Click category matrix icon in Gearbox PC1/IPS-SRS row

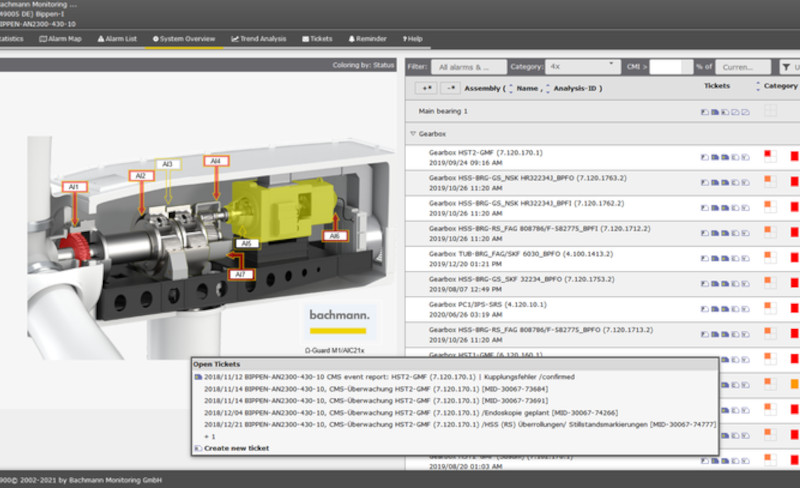pyautogui.click(x=770, y=308)
